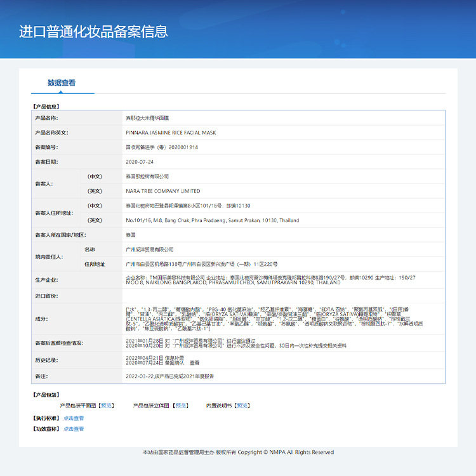The height and width of the screenshot is (476, 476).
Task: Select the 备案人所在国家/地区 value 泰国
Action: click(131, 235)
